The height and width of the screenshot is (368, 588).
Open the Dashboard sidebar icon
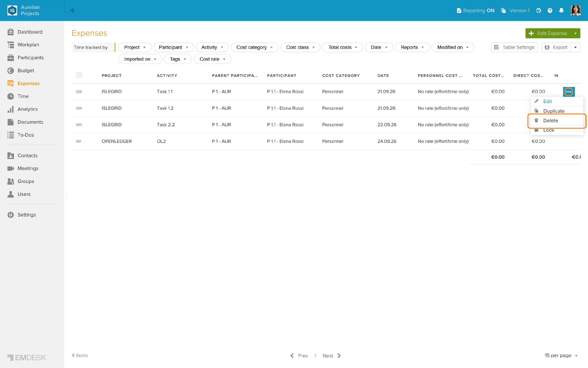click(x=10, y=32)
